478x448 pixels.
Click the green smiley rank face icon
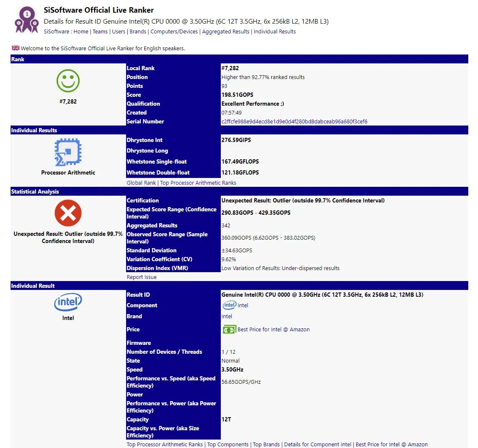pyautogui.click(x=68, y=81)
